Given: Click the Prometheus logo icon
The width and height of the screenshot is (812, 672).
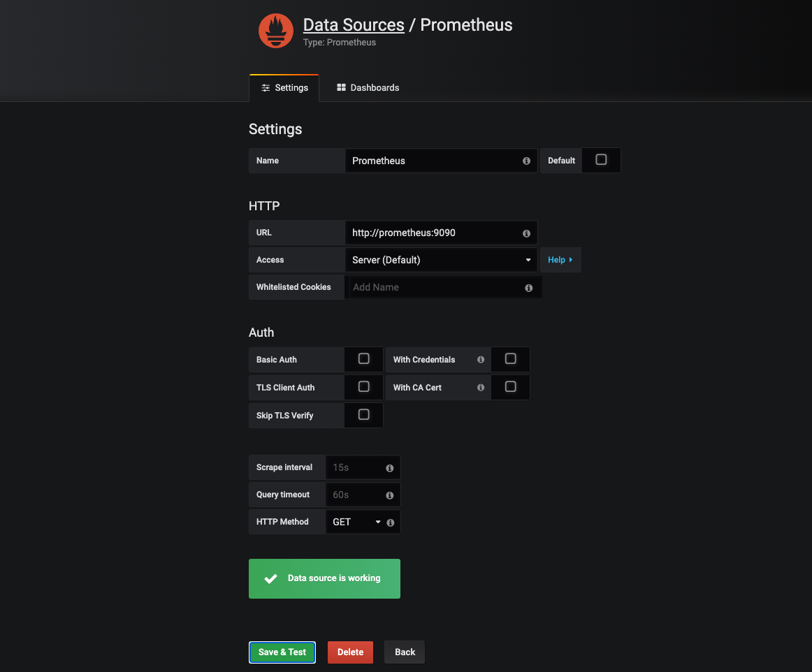Looking at the screenshot, I should 275,30.
